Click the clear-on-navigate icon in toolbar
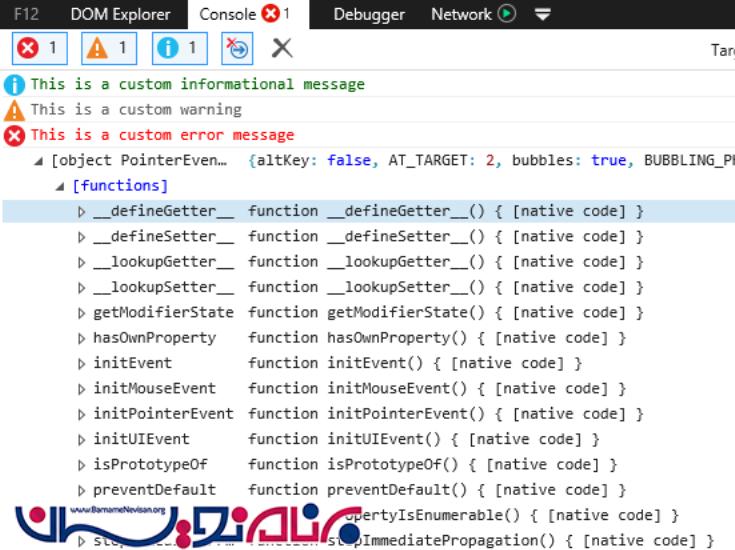This screenshot has width=735, height=550. tap(237, 48)
